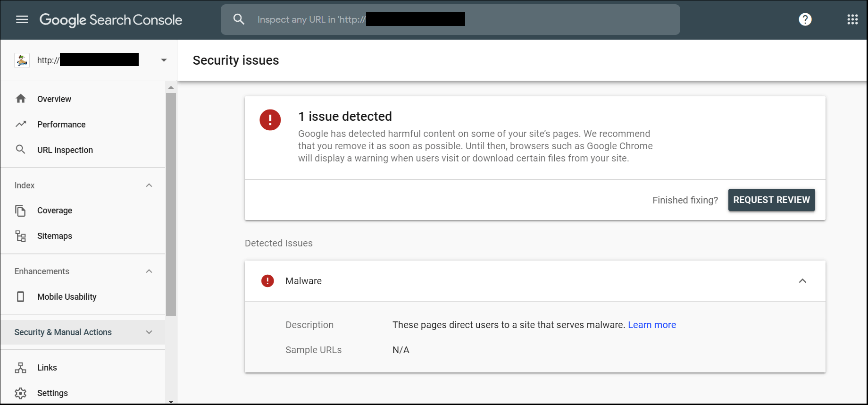This screenshot has height=405, width=868.
Task: Click the Coverage pages icon
Action: [x=20, y=211]
